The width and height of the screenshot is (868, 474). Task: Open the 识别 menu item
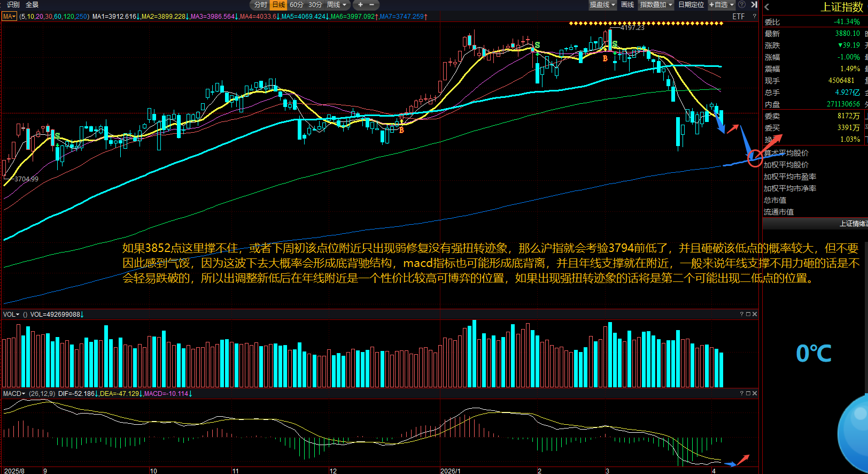coord(13,5)
